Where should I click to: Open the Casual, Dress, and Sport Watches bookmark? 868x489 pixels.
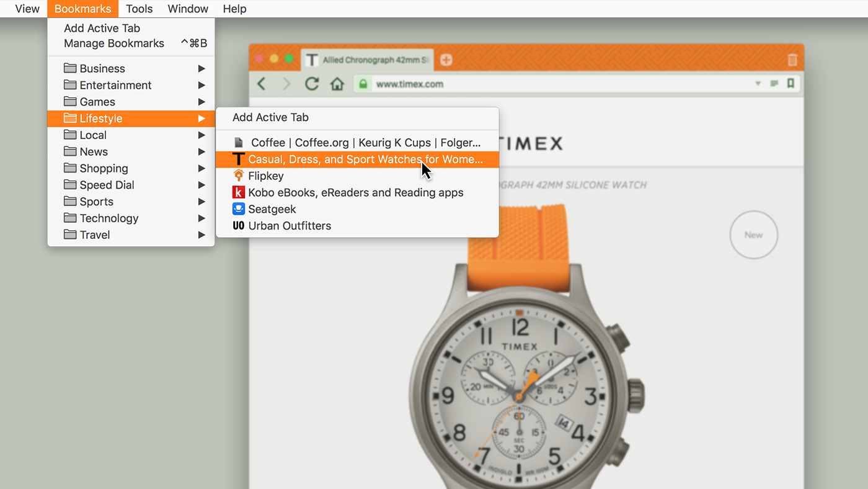[357, 159]
